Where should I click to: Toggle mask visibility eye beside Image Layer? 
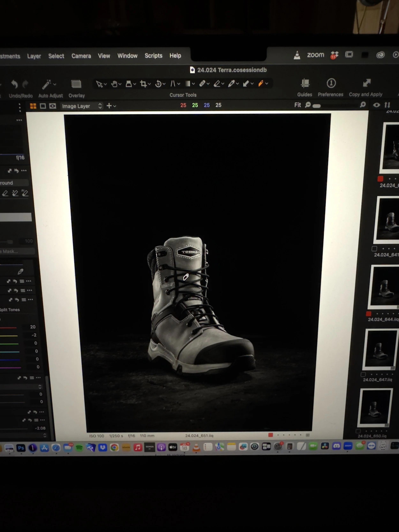pyautogui.click(x=53, y=106)
